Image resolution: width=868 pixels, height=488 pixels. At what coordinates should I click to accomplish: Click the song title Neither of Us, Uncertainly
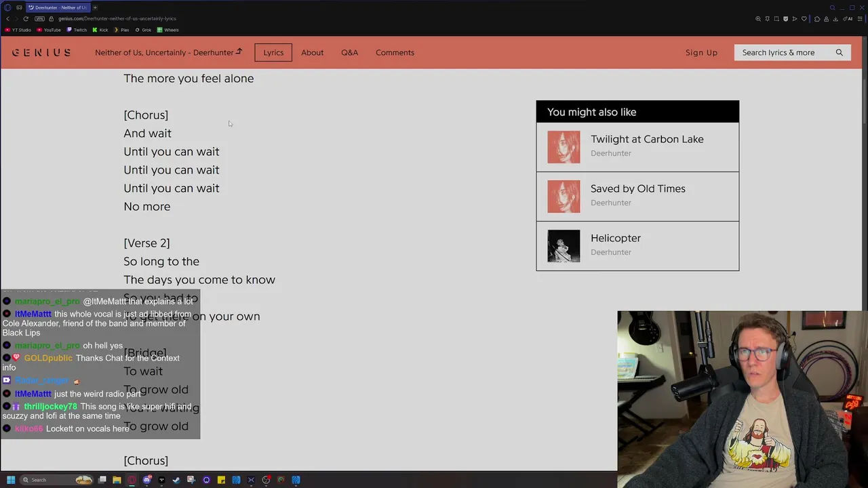point(168,52)
